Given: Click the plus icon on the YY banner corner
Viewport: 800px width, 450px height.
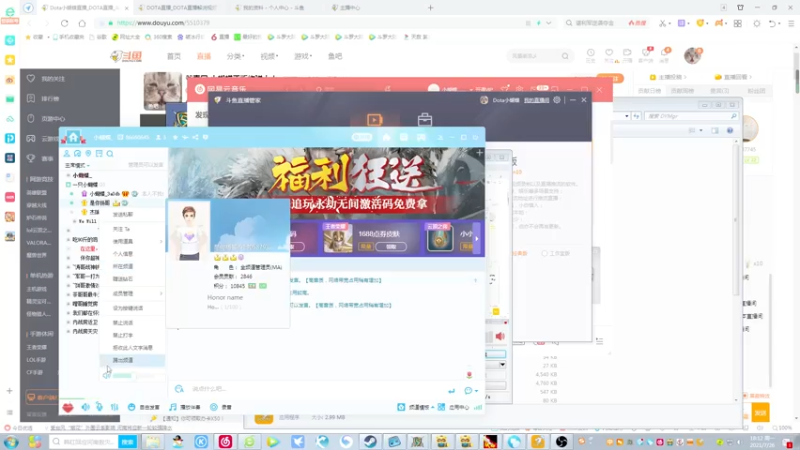Looking at the screenshot, I should point(479,153).
